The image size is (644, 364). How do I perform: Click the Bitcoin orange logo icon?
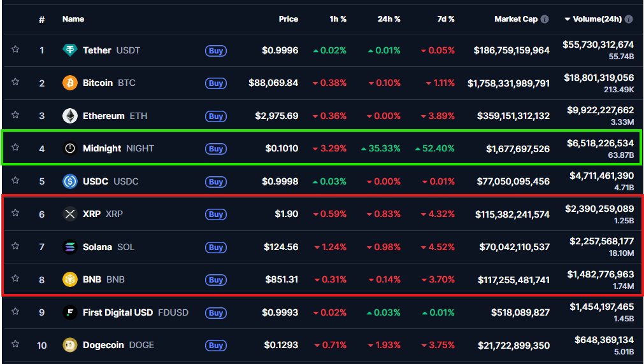pos(70,83)
